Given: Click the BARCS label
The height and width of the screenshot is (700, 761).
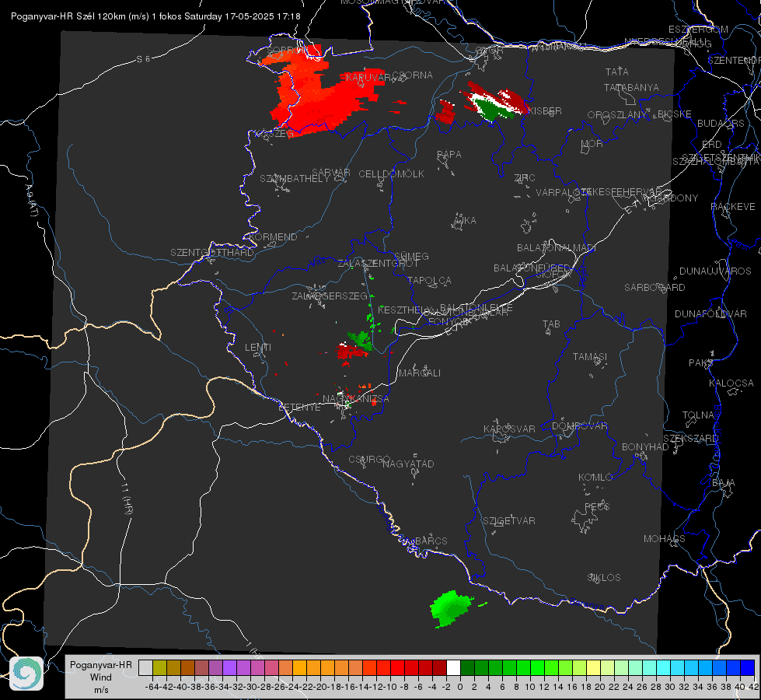Looking at the screenshot, I should click(x=431, y=541).
